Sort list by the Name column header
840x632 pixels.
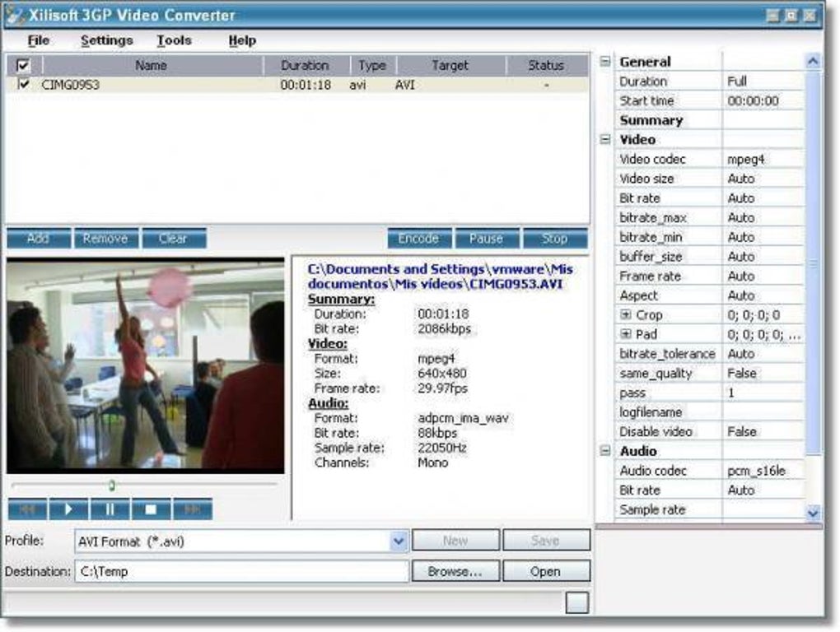[152, 65]
